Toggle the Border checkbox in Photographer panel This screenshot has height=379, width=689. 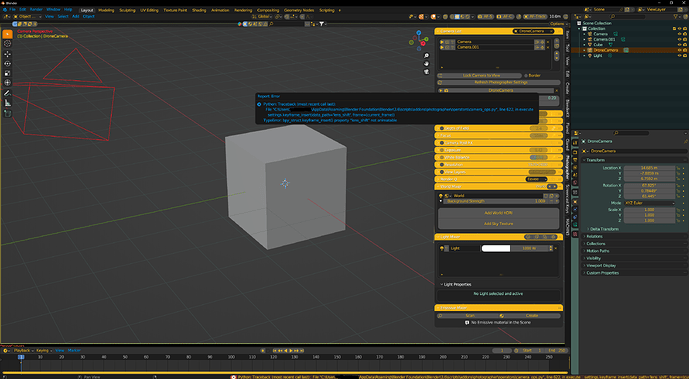[526, 76]
